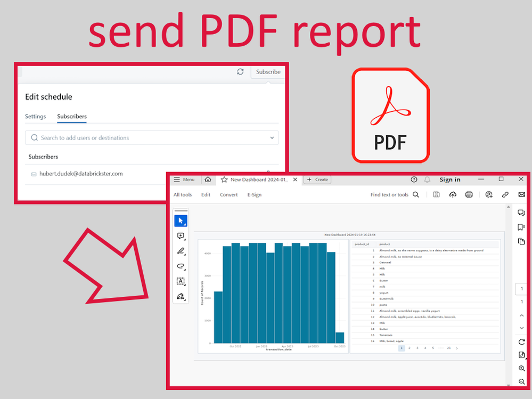Open the Convert menu
The width and height of the screenshot is (532, 399).
(228, 195)
